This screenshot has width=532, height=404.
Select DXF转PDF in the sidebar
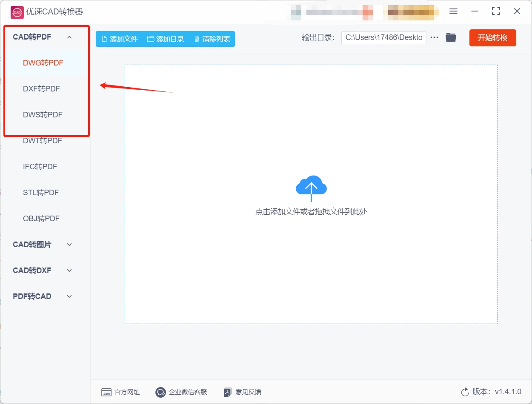click(x=41, y=88)
